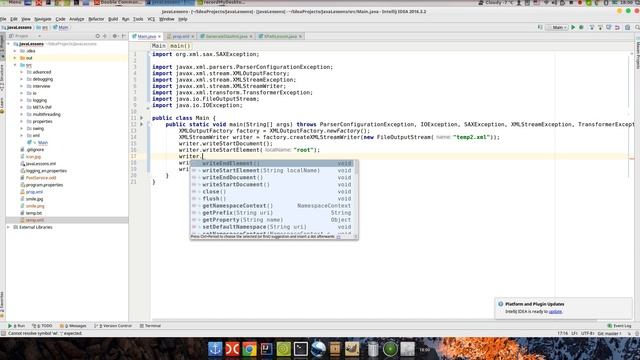Viewport: 640px width, 360px height.
Task: Select Main class in navigation breadcrumb
Action: coord(61,27)
